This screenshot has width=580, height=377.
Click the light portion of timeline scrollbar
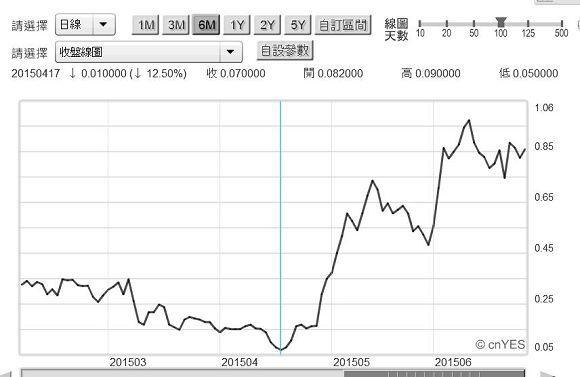(182, 373)
